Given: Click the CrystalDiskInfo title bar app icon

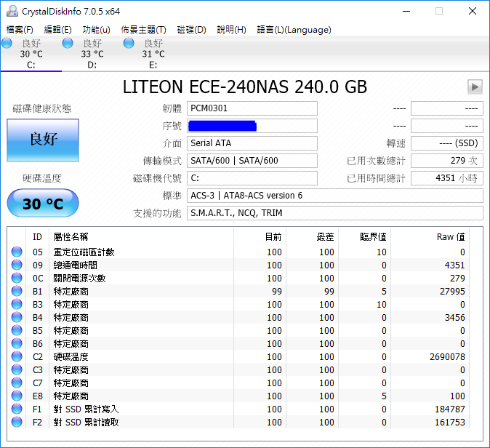Looking at the screenshot, I should (x=12, y=11).
